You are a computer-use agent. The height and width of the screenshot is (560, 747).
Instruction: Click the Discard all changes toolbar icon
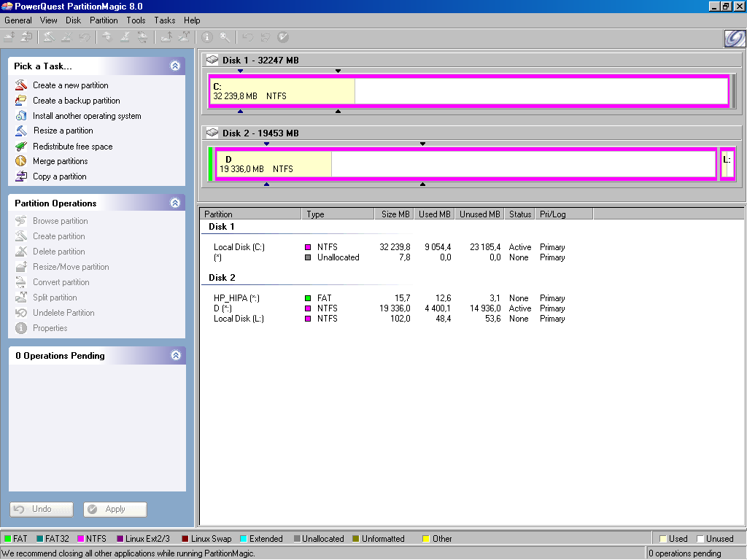click(266, 37)
